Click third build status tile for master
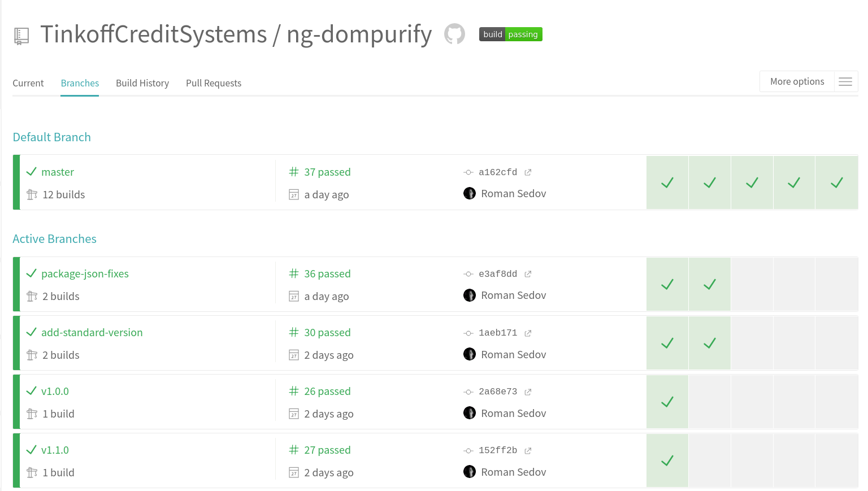 click(752, 183)
